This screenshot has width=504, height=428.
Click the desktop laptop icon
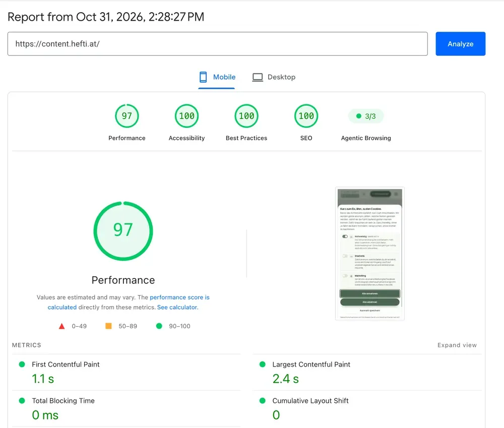258,77
